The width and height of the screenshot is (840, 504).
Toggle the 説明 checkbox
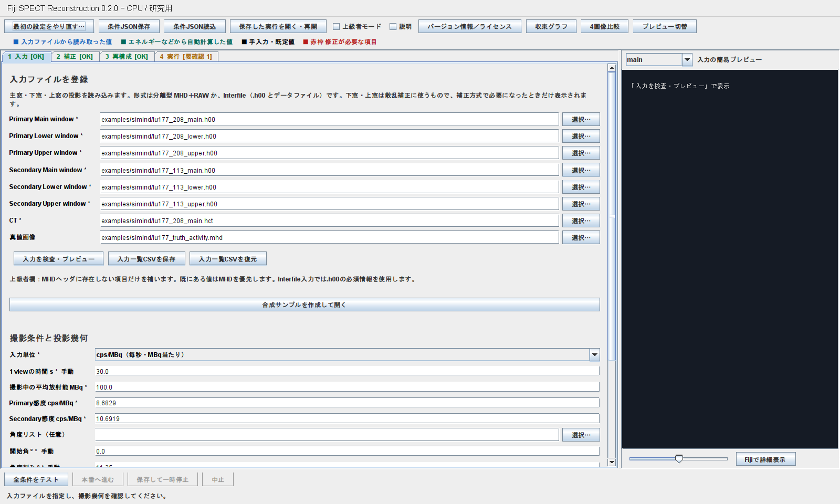[393, 26]
